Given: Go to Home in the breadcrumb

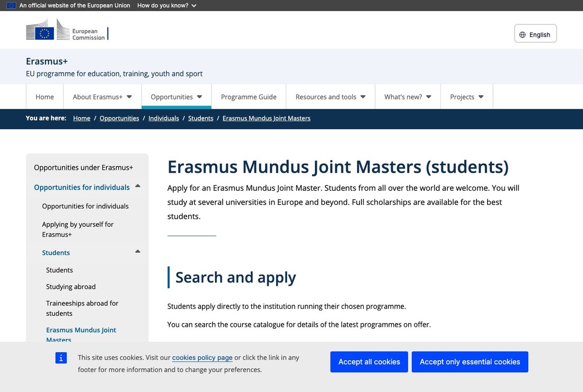Looking at the screenshot, I should pyautogui.click(x=82, y=118).
